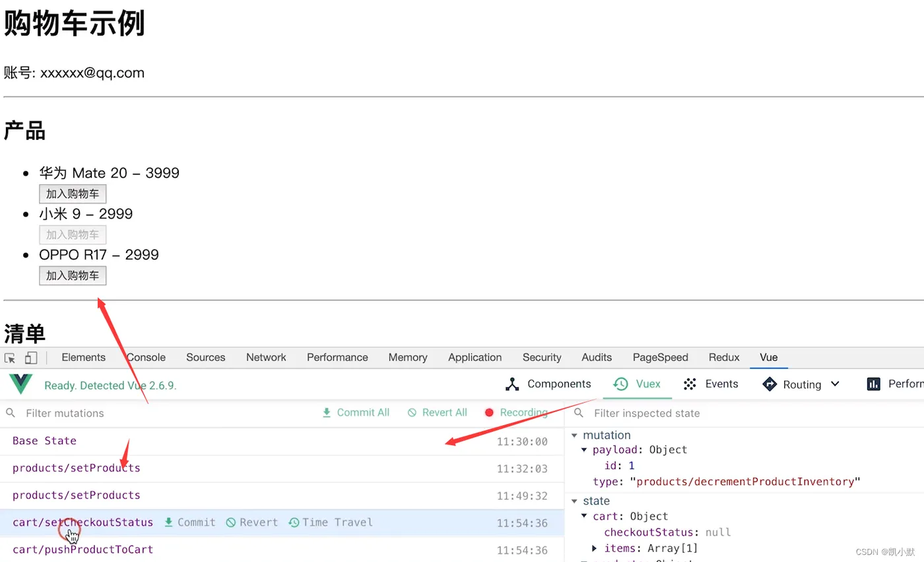Click disabled 加入购物车 under 小米 9
Screen dimensions: 924x562
pos(73,235)
